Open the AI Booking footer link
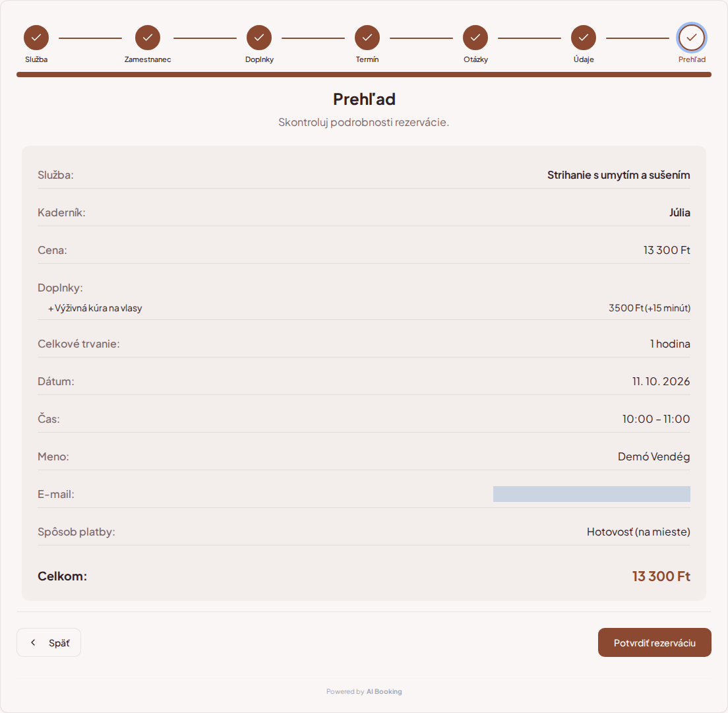The width and height of the screenshot is (728, 713). coord(384,691)
